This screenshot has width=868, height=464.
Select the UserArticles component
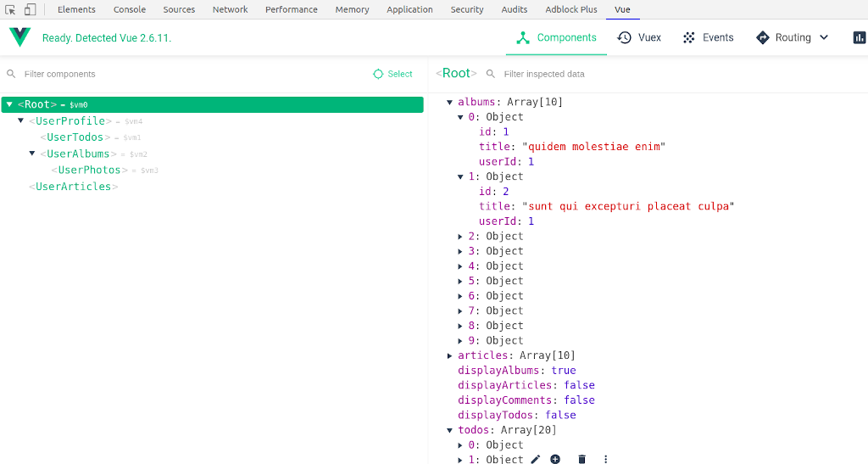pyautogui.click(x=73, y=187)
